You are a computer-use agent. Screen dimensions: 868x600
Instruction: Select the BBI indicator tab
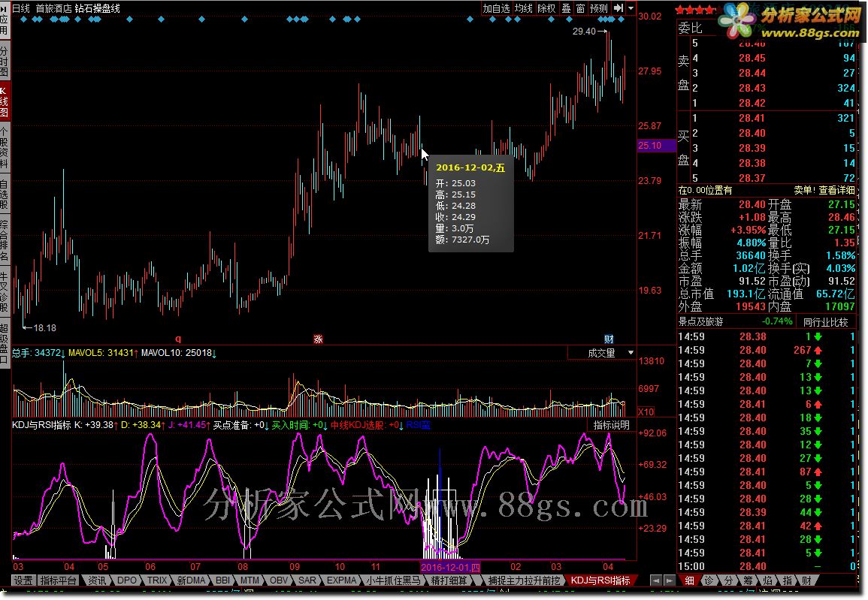[x=222, y=580]
